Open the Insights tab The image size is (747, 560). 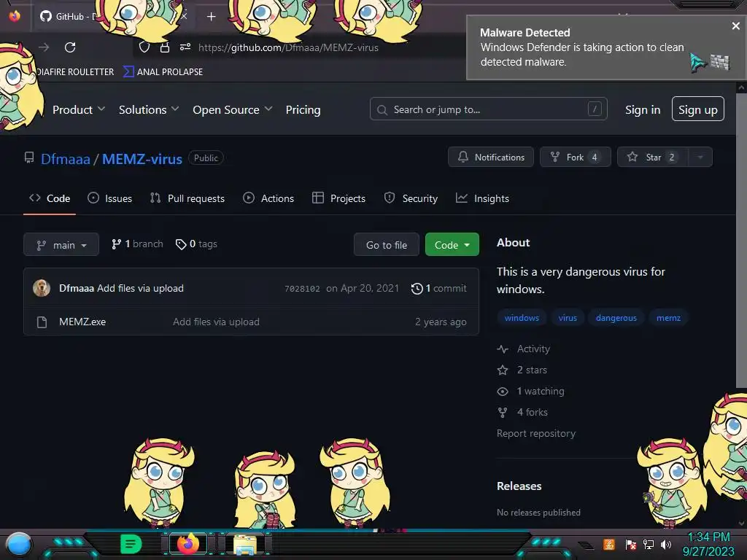tap(482, 198)
